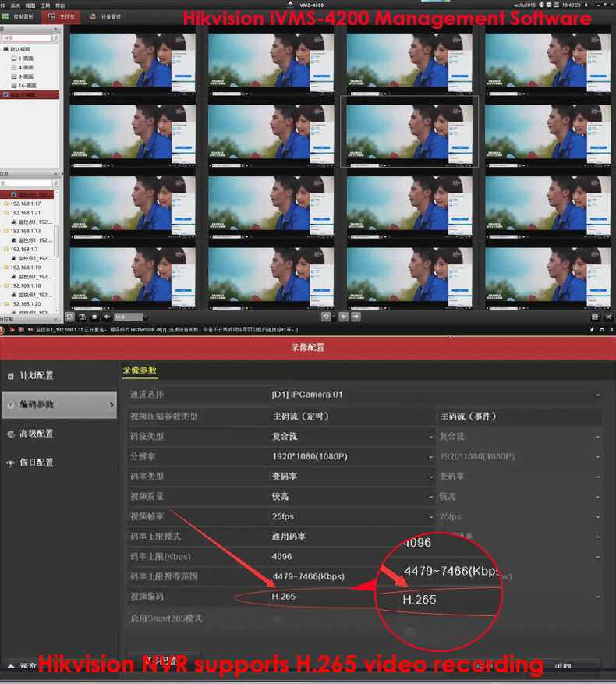Open the arrow beside the auto-switch icon
The image size is (616, 684).
(334, 317)
